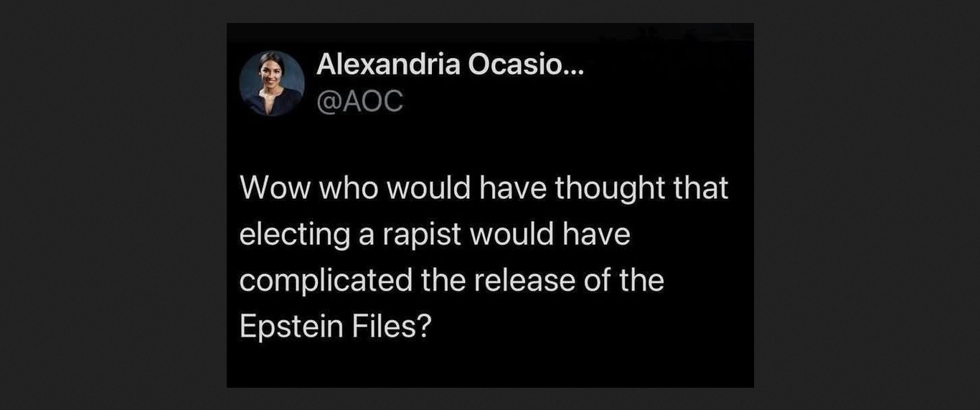This screenshot has width=980, height=410.
Task: Click the word "Alexandria" in the header
Action: pyautogui.click(x=388, y=66)
